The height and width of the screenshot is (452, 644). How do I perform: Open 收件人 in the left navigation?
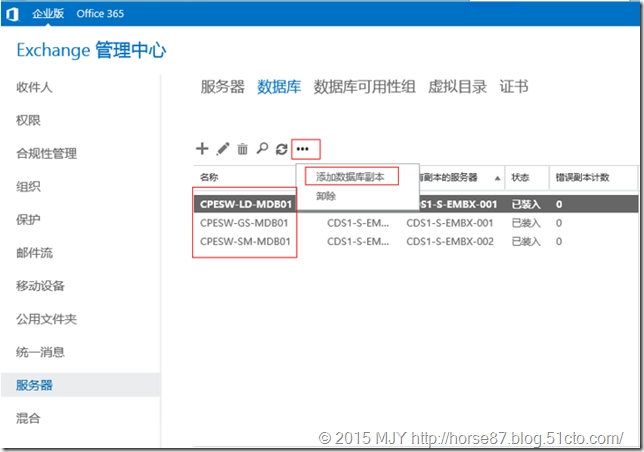(x=34, y=87)
